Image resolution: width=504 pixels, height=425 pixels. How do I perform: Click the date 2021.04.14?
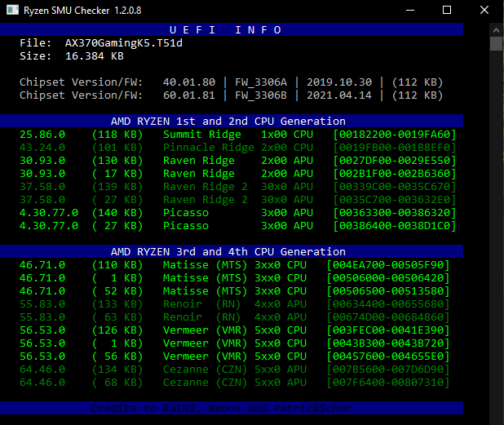click(339, 95)
